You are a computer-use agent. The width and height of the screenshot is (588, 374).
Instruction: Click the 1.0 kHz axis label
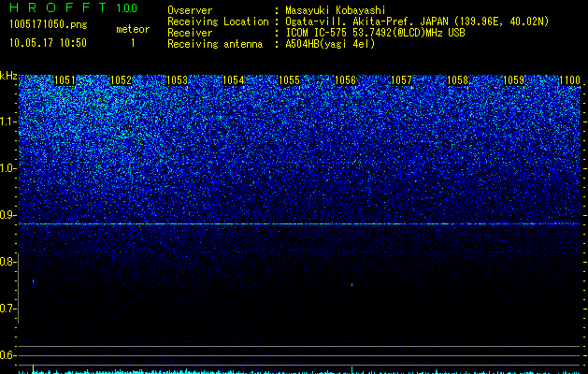[7, 168]
